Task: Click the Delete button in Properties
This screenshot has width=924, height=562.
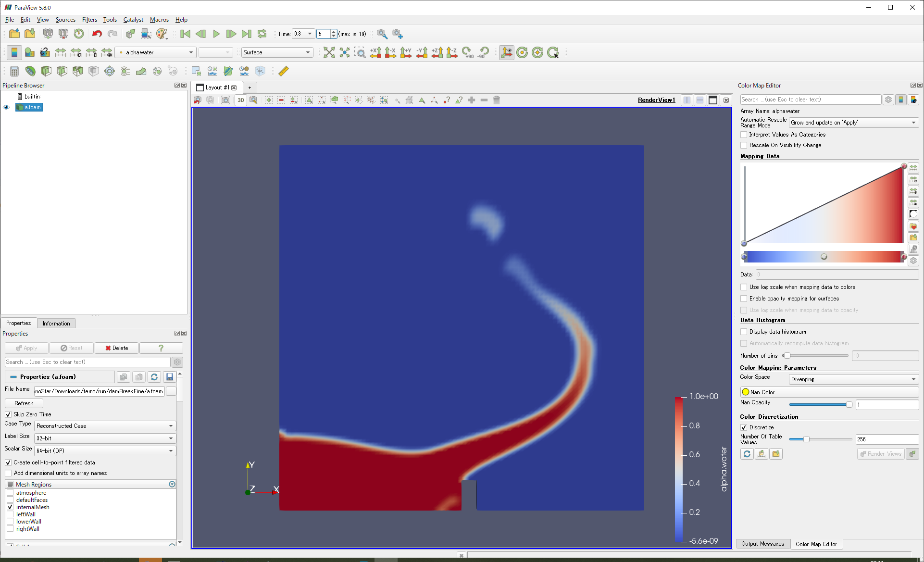Action: click(116, 348)
